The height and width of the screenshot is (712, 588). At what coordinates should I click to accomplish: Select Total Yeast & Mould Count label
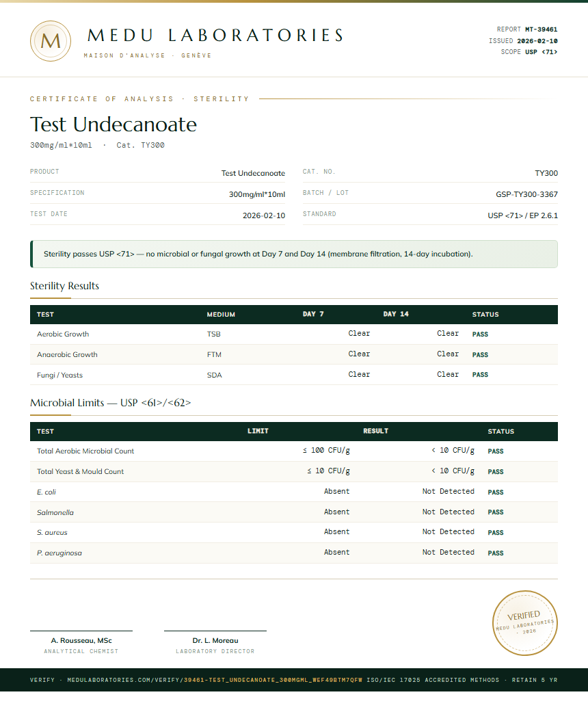tap(81, 471)
